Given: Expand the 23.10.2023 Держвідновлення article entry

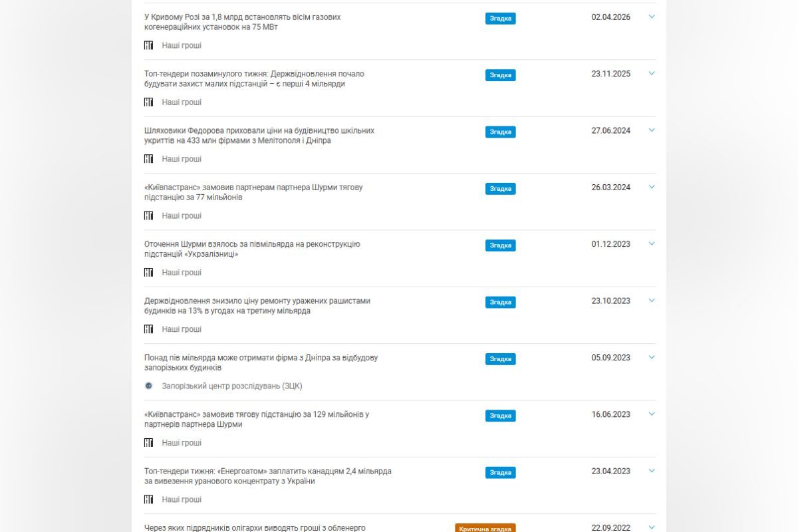Looking at the screenshot, I should [x=651, y=302].
